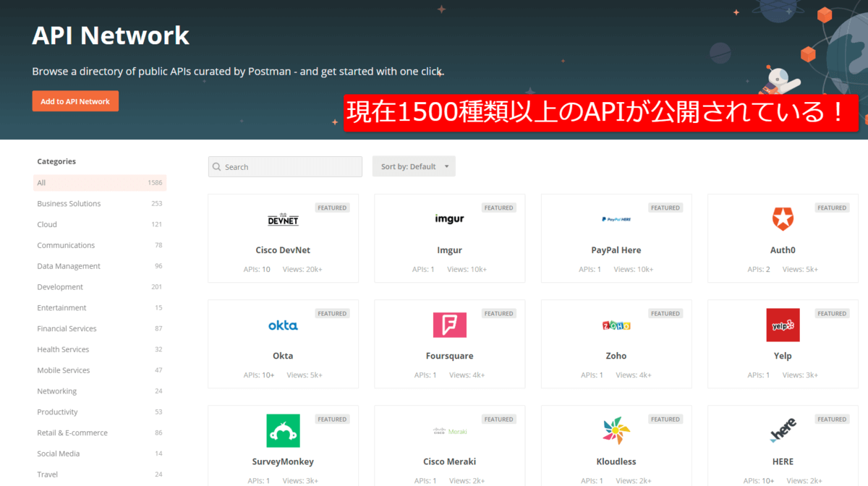The image size is (868, 486).
Task: Click the FEATURED badge on Cisco DevNet
Action: 332,208
